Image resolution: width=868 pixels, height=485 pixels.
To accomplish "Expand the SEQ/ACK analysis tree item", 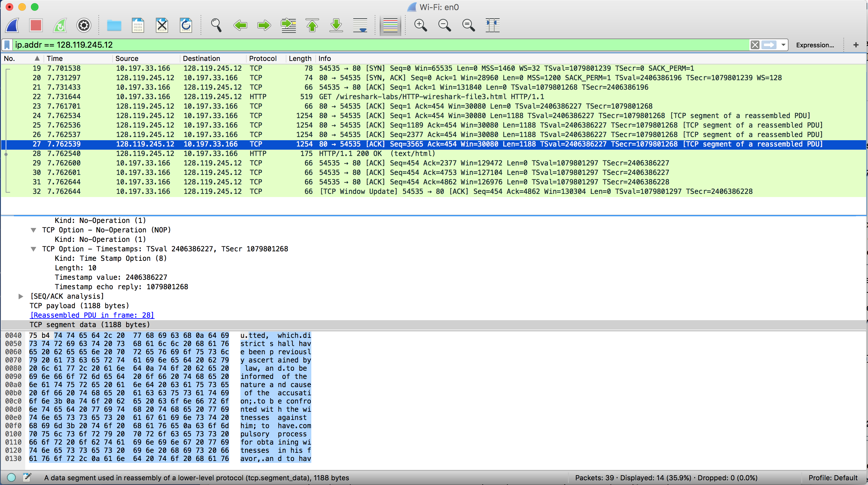I will click(21, 296).
